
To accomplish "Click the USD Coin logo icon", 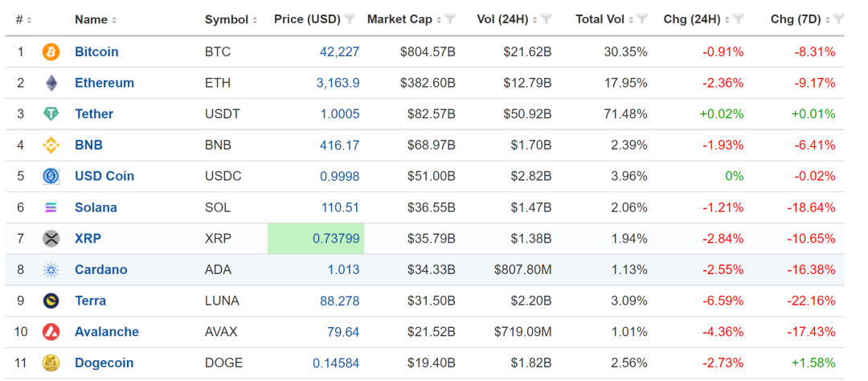I will (x=51, y=176).
